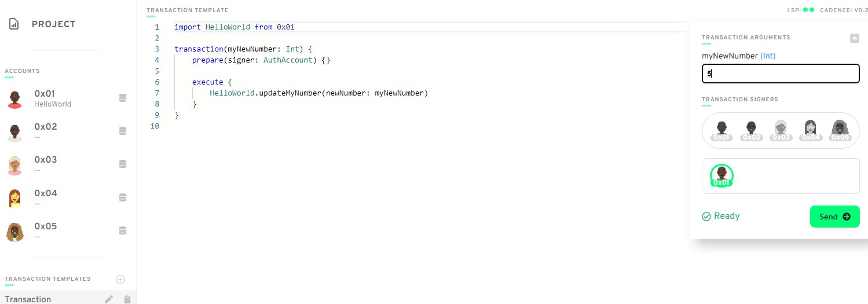Click the Cadence version label
The height and width of the screenshot is (304, 868).
point(844,10)
